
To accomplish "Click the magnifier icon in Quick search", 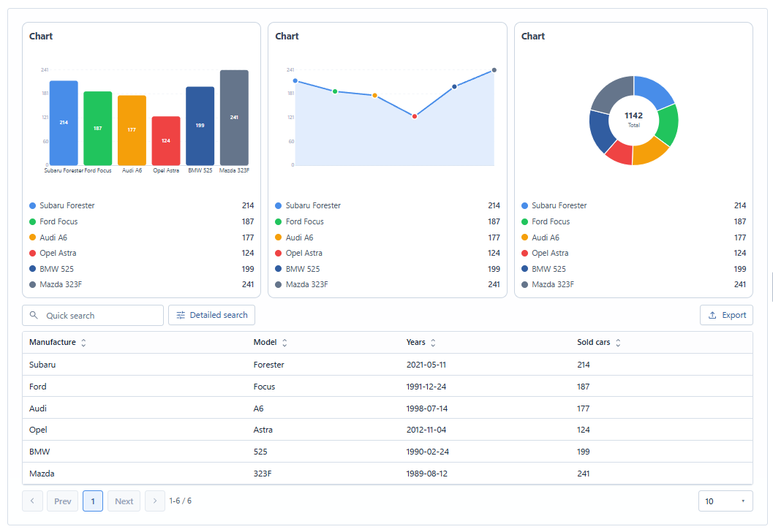I will click(x=34, y=315).
